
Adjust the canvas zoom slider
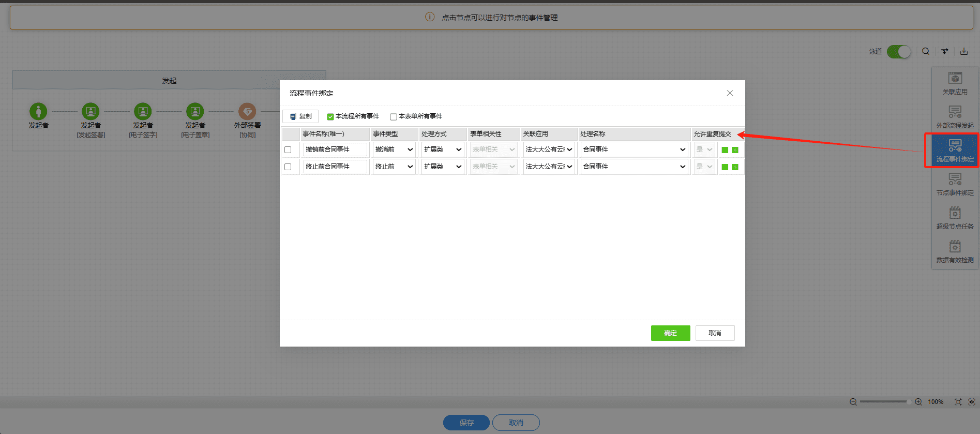click(x=885, y=402)
